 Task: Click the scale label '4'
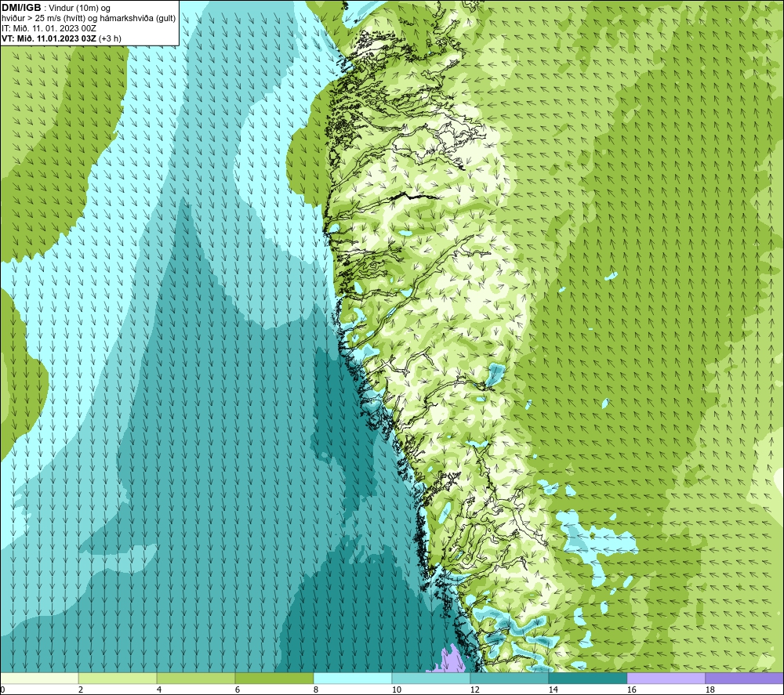159,690
